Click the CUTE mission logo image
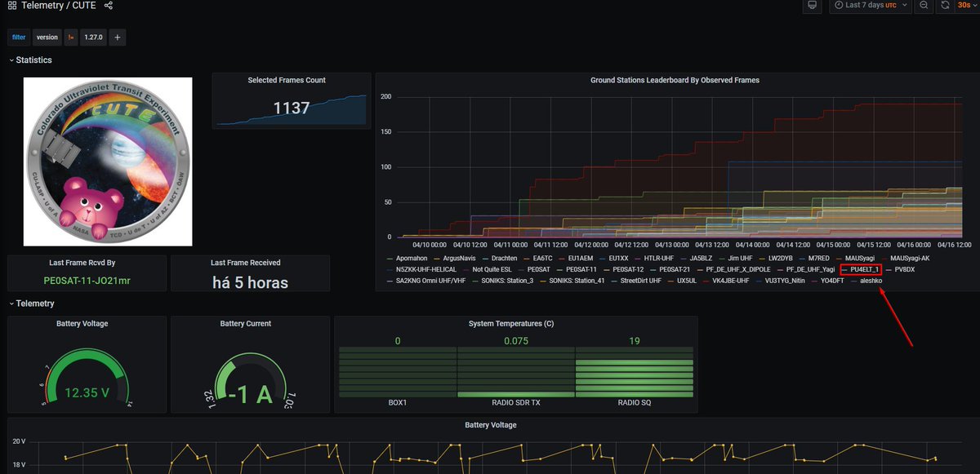The height and width of the screenshot is (474, 980). coord(108,162)
